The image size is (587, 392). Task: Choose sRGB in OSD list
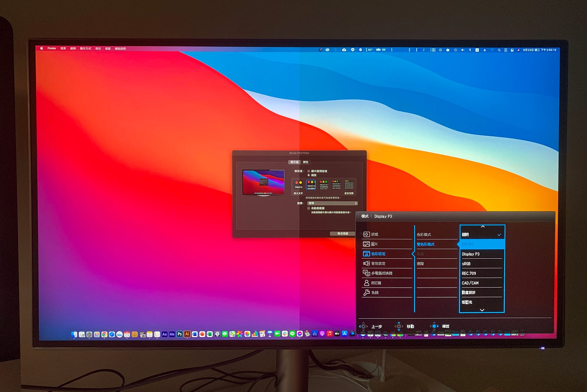[x=482, y=264]
